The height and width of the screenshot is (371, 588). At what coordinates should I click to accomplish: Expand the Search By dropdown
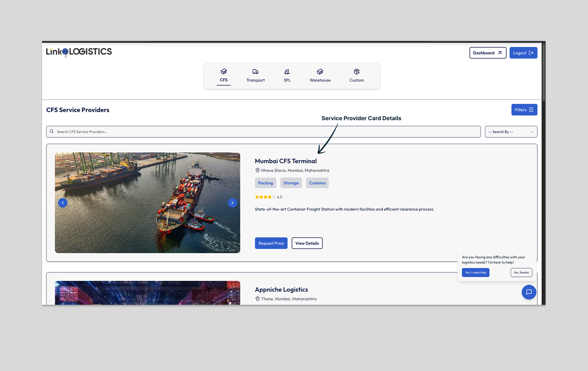coord(511,132)
